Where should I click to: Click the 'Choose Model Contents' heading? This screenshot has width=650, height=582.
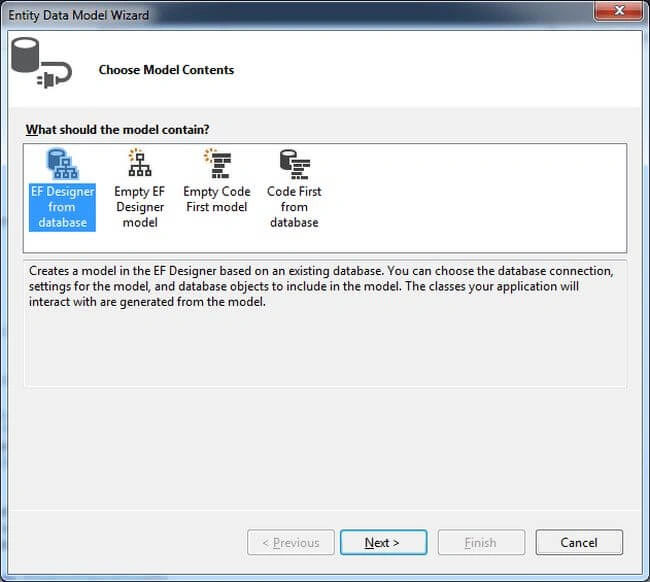pyautogui.click(x=166, y=70)
